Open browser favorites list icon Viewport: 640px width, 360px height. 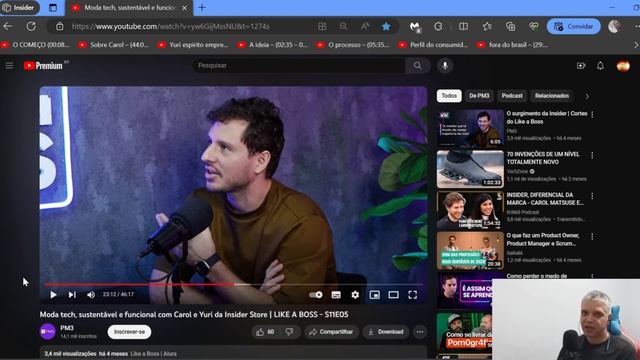(x=487, y=27)
